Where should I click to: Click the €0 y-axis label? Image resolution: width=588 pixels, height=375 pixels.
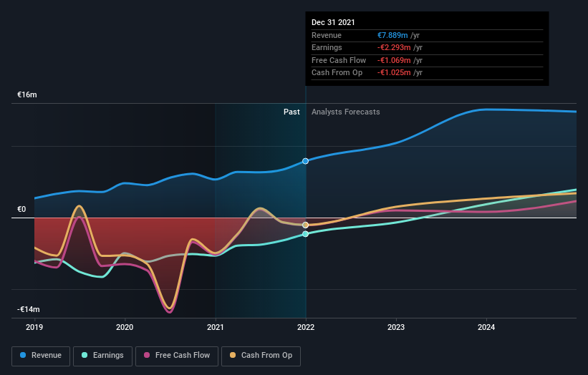(x=21, y=210)
